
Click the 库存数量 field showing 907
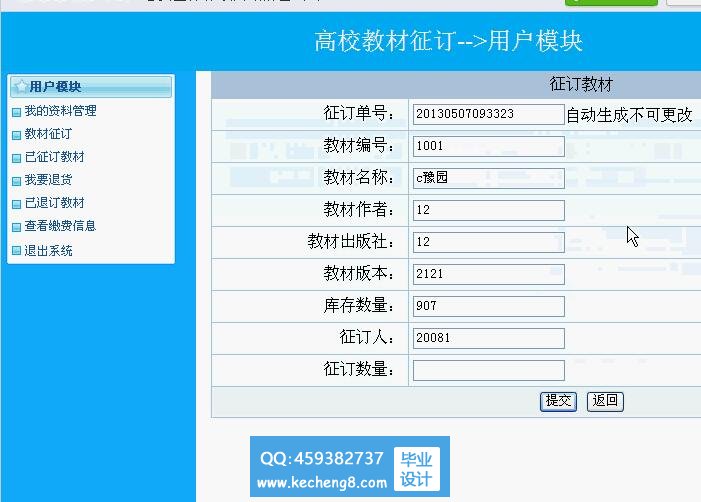[x=489, y=306]
